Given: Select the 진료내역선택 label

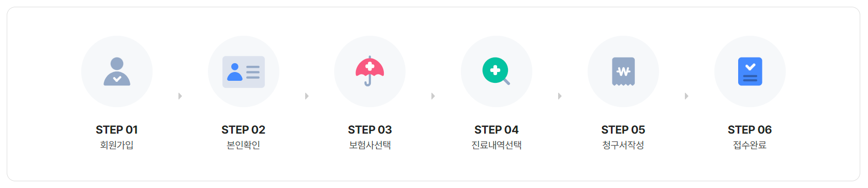Looking at the screenshot, I should 497,145.
